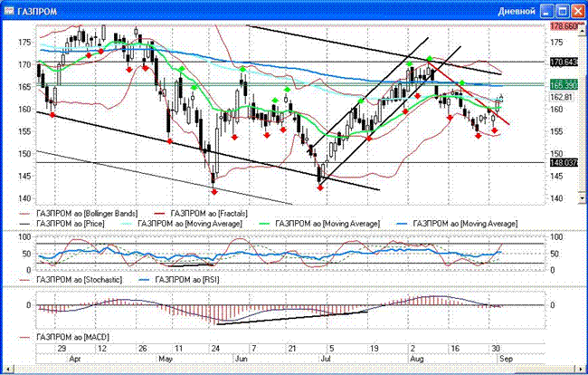Select the RSI legend entry

pyautogui.click(x=179, y=280)
